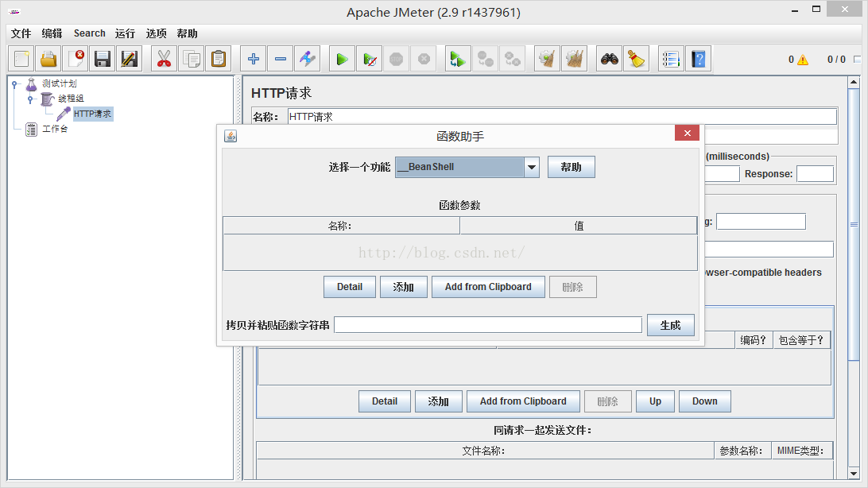Open Help with question mark icon
This screenshot has height=488, width=868.
699,59
